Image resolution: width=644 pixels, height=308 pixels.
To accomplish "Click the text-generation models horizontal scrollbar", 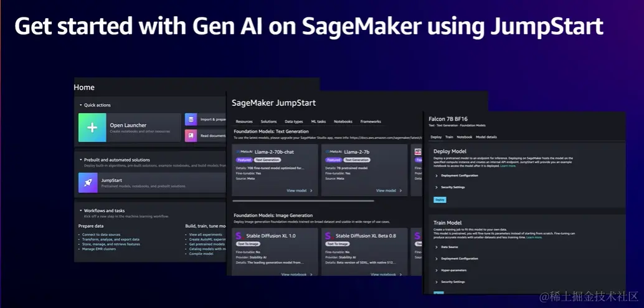I will pos(303,201).
